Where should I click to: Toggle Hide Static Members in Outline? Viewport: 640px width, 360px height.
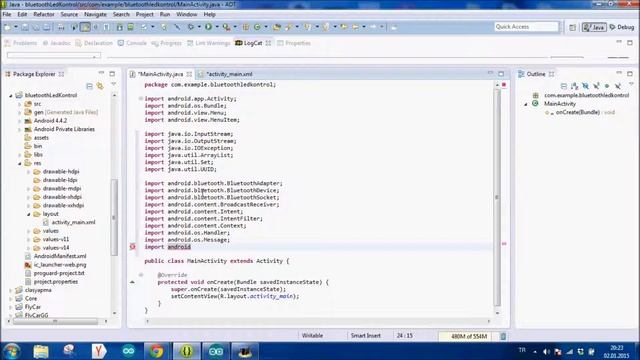(x=597, y=86)
